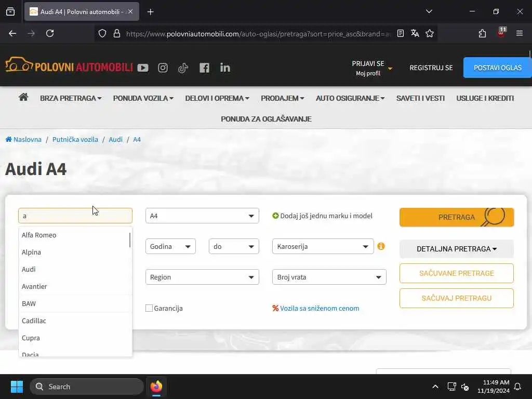
Task: Go to home via house icon in navbar
Action: point(23,97)
